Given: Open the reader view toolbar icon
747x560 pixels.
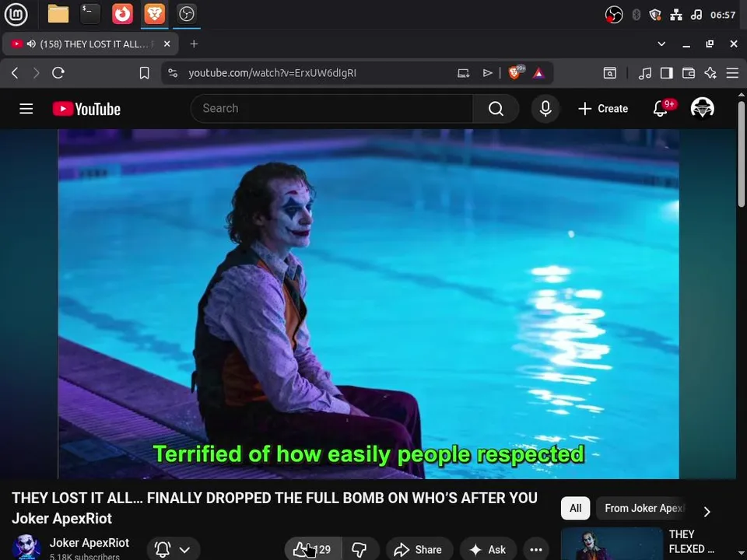Looking at the screenshot, I should pos(610,73).
